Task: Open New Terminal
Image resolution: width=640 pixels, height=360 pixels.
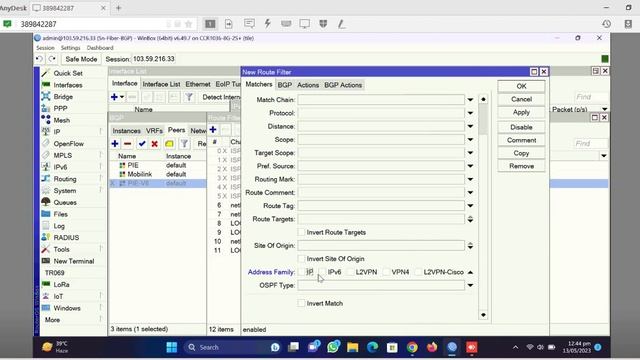Action: click(x=73, y=261)
